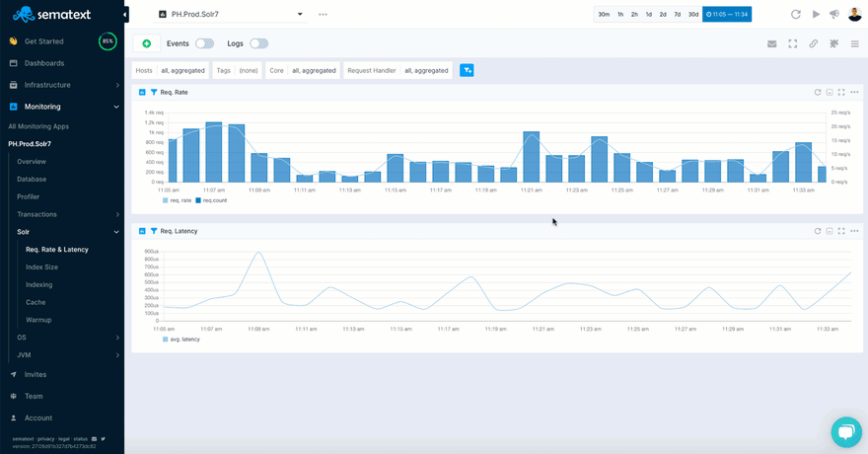Image resolution: width=868 pixels, height=454 pixels.
Task: Open the announcements megaphone icon
Action: tap(834, 15)
